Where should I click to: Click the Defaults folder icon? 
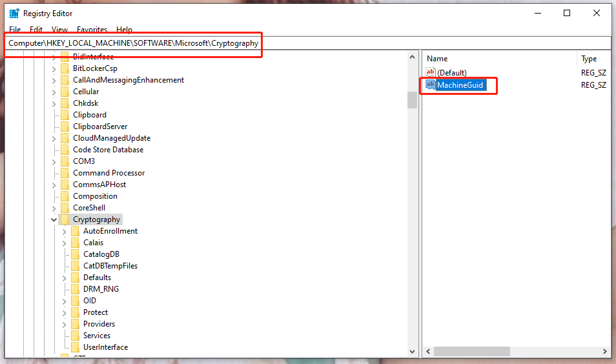(x=75, y=278)
